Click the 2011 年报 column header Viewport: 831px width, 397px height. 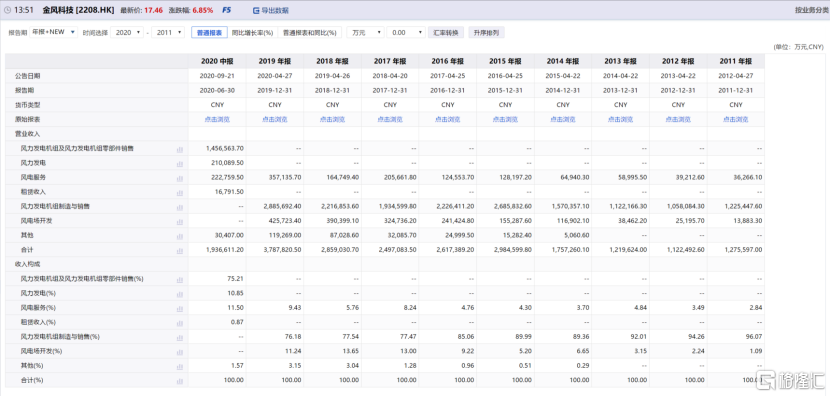click(736, 61)
